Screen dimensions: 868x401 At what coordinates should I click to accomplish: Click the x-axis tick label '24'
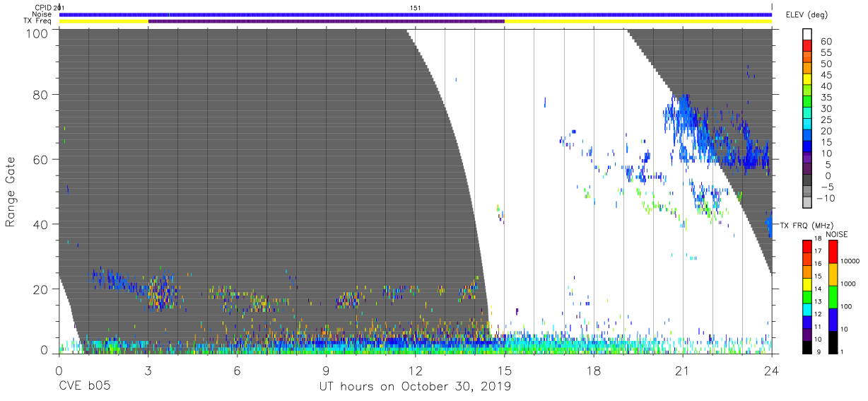click(772, 370)
